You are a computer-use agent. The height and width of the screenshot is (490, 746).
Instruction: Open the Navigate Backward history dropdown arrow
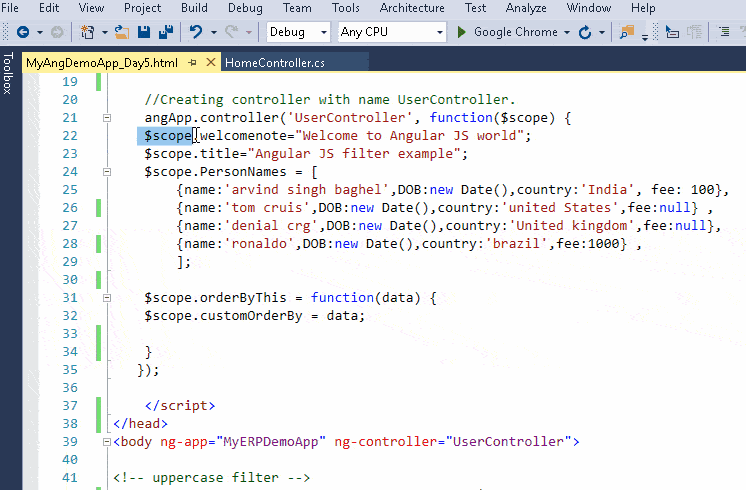click(x=40, y=32)
